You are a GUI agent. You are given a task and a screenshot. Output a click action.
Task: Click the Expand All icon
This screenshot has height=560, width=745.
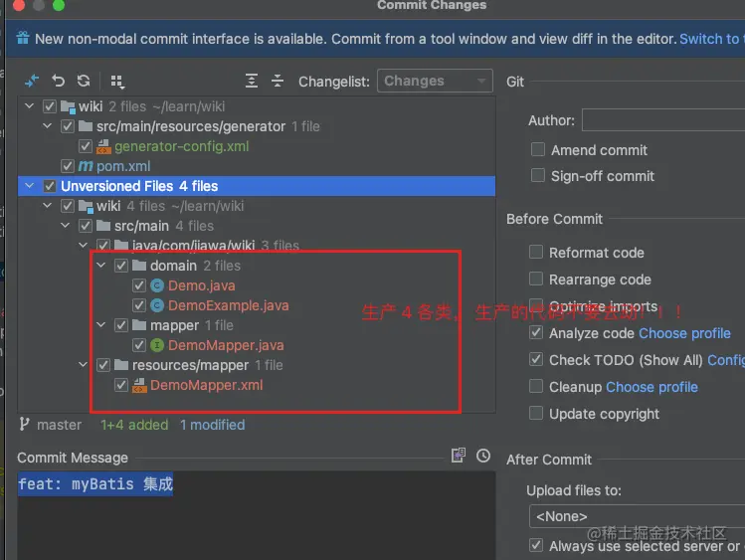252,81
